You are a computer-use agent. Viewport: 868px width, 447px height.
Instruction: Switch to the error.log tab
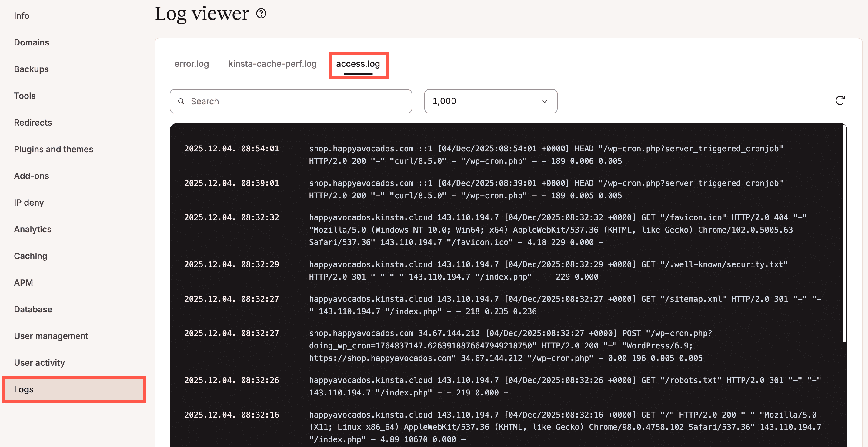192,64
